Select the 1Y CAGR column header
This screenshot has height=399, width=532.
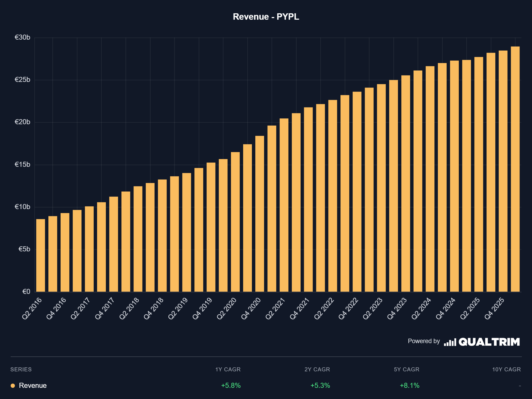coord(228,369)
